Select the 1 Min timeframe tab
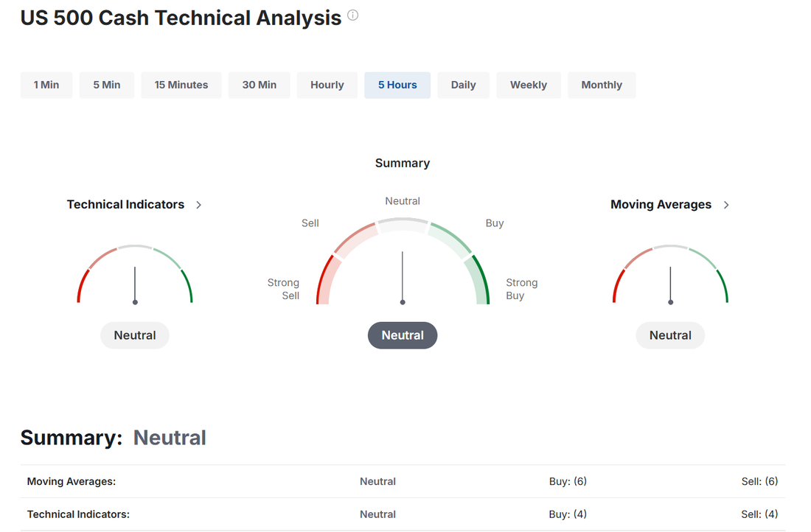The image size is (811, 532). (x=46, y=85)
